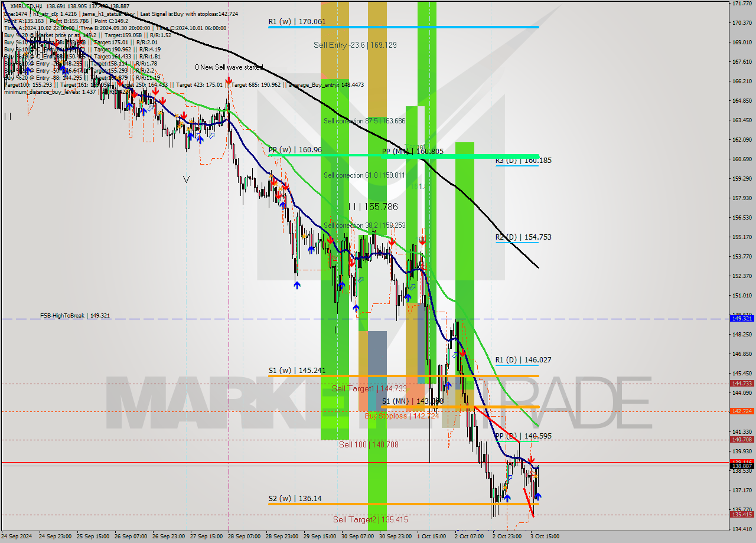Click the 'Last Signal is:Buy with stoploss:142.724' text
756x543 pixels.
click(x=188, y=14)
